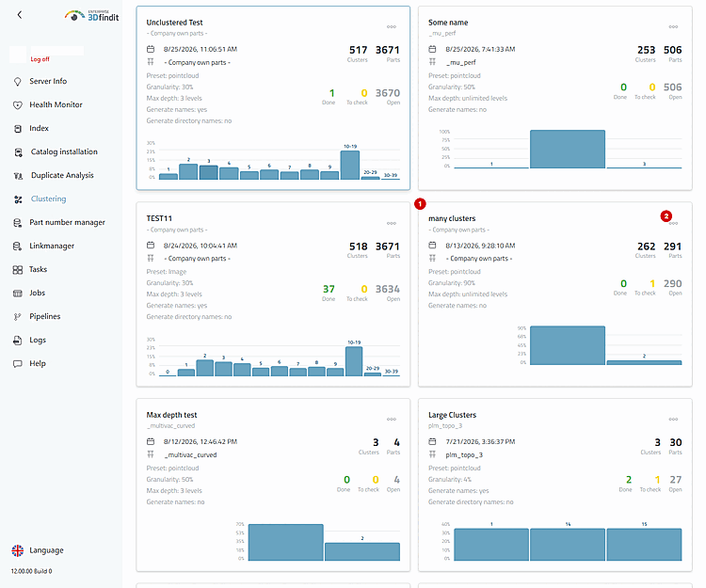Select the Logs icon in the sidebar

[x=18, y=341]
